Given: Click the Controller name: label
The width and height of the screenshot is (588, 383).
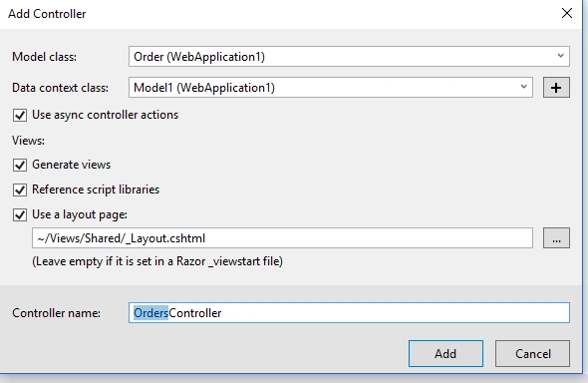Looking at the screenshot, I should [x=56, y=313].
